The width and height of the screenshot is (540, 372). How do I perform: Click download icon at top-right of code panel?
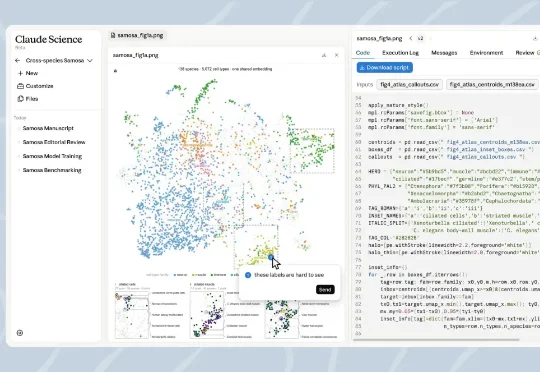point(535,38)
